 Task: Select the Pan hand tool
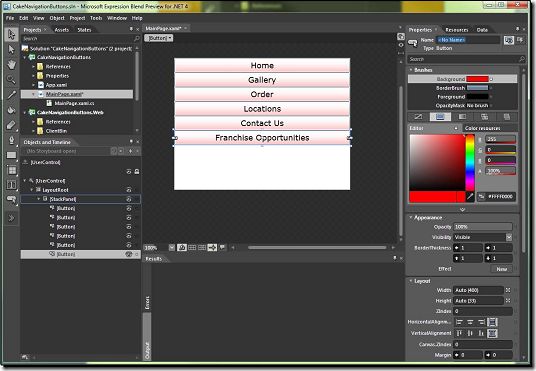tap(11, 64)
